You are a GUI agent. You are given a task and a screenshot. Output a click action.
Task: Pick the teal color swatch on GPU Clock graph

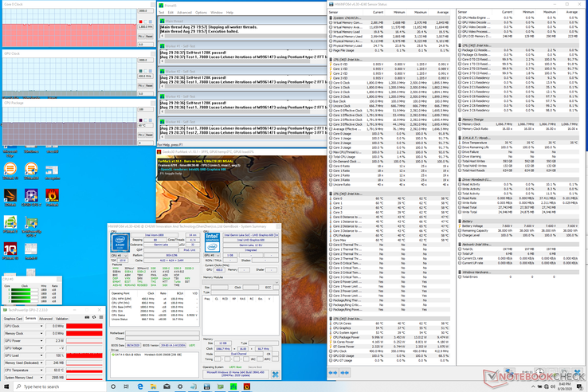tap(140, 71)
